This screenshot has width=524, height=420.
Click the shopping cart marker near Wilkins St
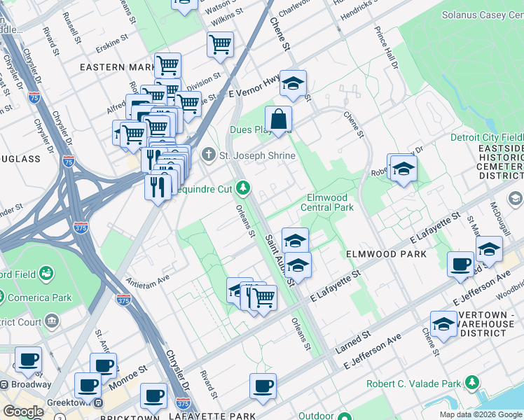pyautogui.click(x=220, y=45)
